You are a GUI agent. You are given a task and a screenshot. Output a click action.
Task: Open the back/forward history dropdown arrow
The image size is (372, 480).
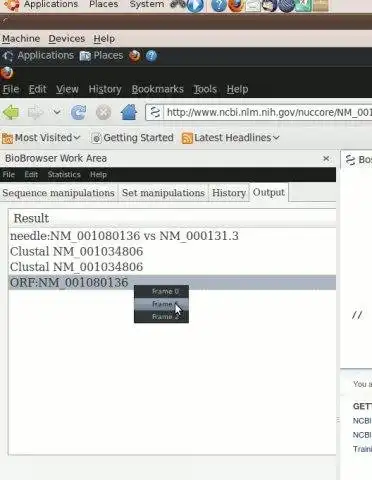(x=57, y=112)
